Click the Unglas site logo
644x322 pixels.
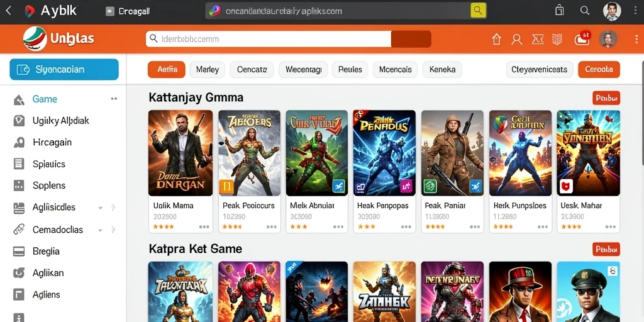tap(58, 39)
